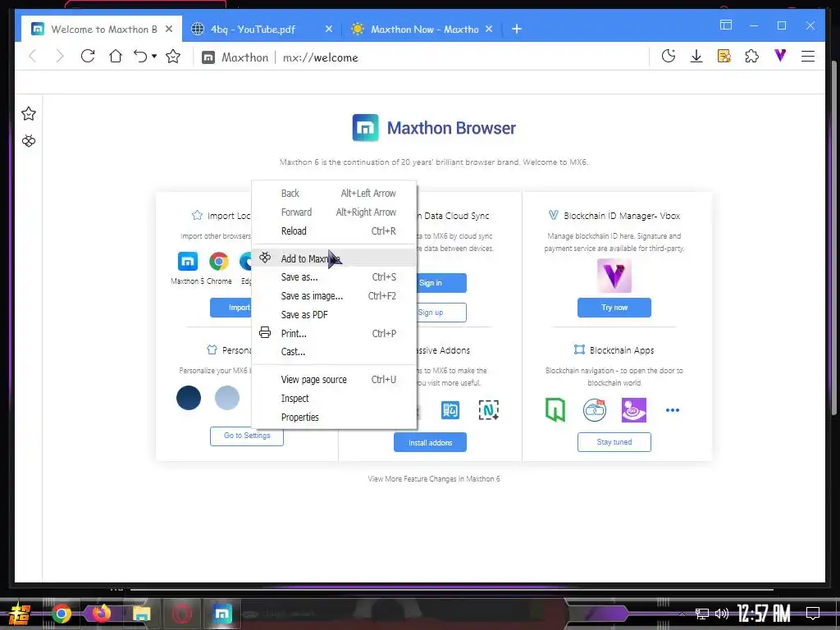Open the notification center tray icon

813,614
